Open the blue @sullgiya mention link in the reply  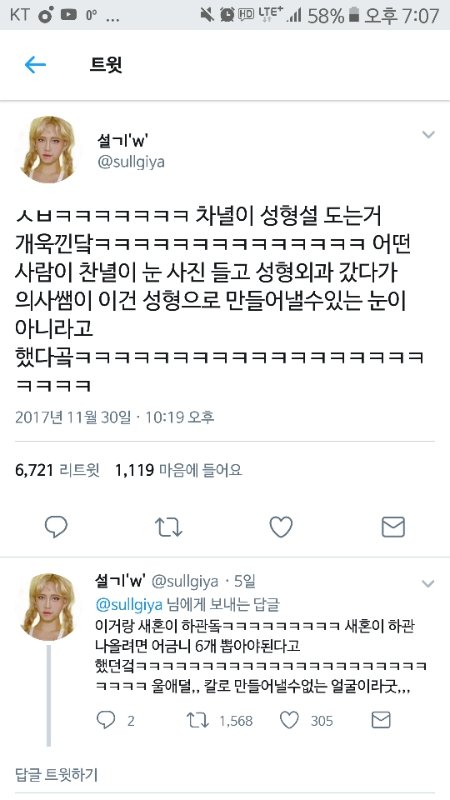coord(129,605)
